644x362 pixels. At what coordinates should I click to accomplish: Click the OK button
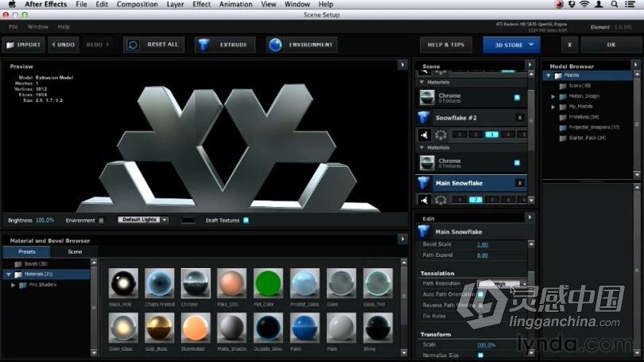(x=611, y=45)
